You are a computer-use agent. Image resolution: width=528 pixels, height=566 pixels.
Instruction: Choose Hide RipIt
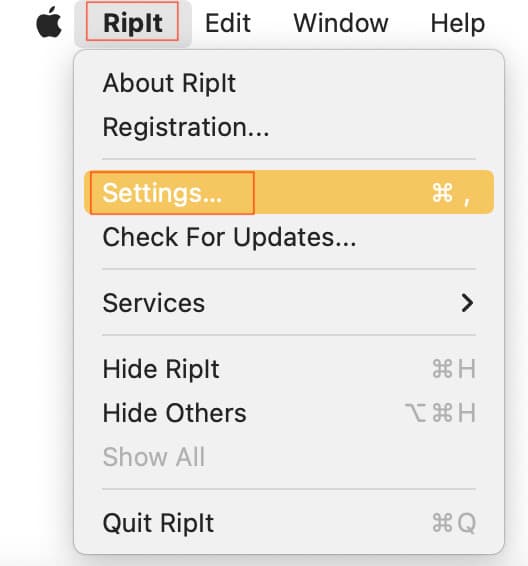289,369
